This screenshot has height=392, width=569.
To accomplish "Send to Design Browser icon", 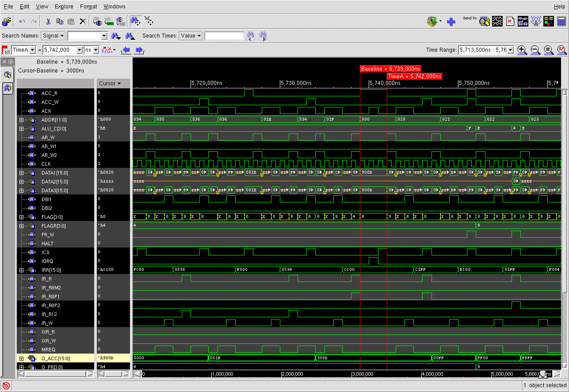I will click(x=485, y=21).
